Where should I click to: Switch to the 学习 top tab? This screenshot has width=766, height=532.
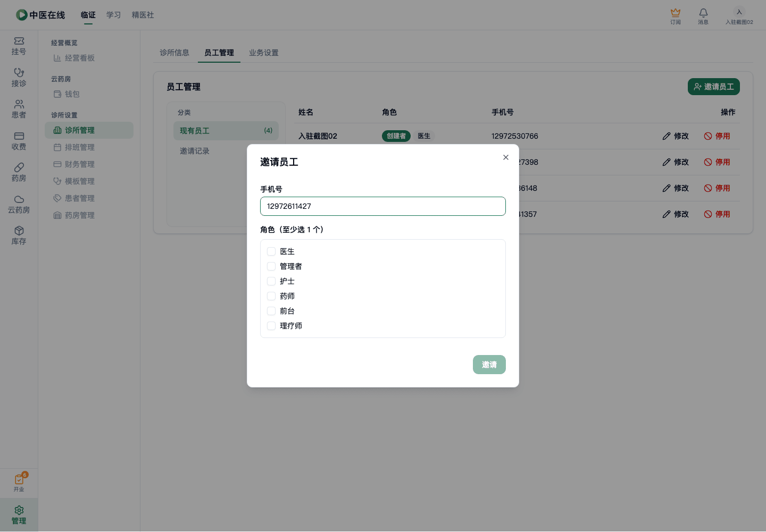coord(114,15)
